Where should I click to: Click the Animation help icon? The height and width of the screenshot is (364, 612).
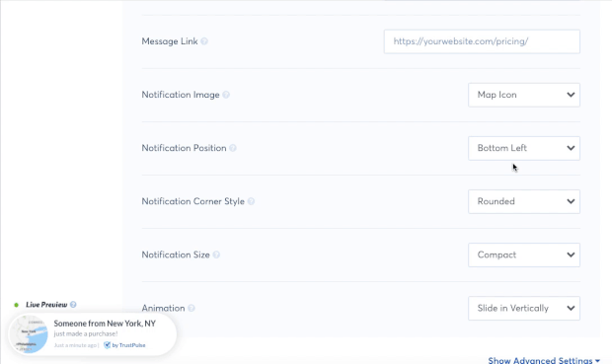pyautogui.click(x=191, y=308)
